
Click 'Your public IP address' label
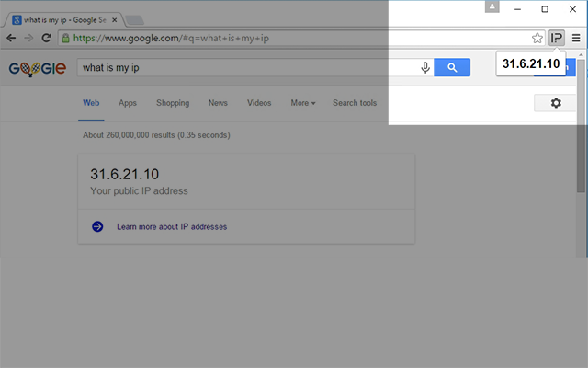coord(139,191)
